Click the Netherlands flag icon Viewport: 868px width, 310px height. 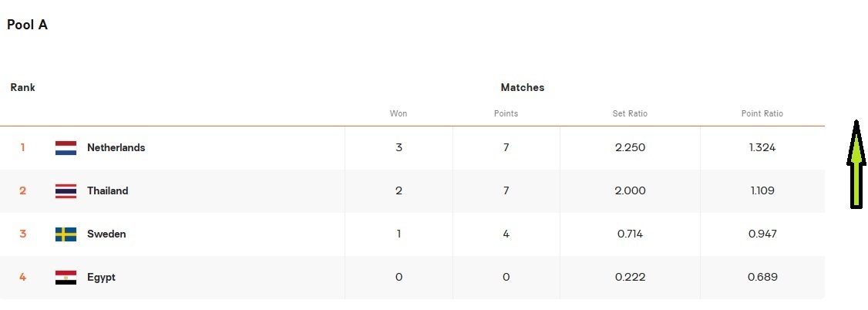tap(66, 148)
